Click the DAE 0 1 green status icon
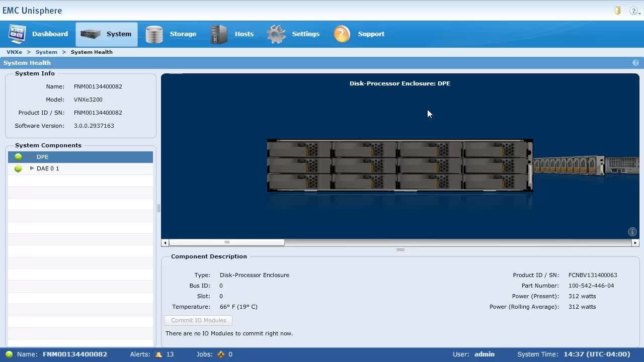Viewport: 644px width, 362px height. coord(18,168)
